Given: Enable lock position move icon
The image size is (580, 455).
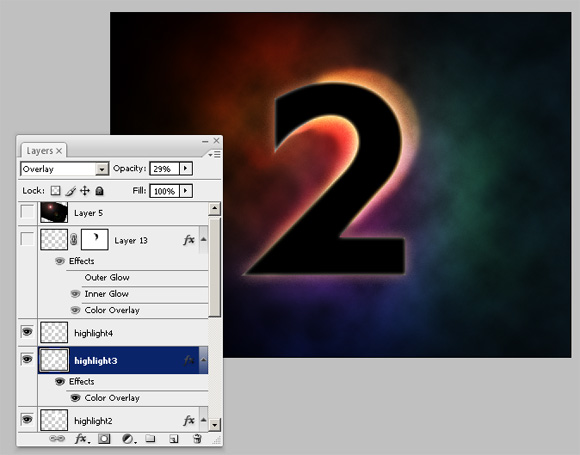Looking at the screenshot, I should [85, 191].
